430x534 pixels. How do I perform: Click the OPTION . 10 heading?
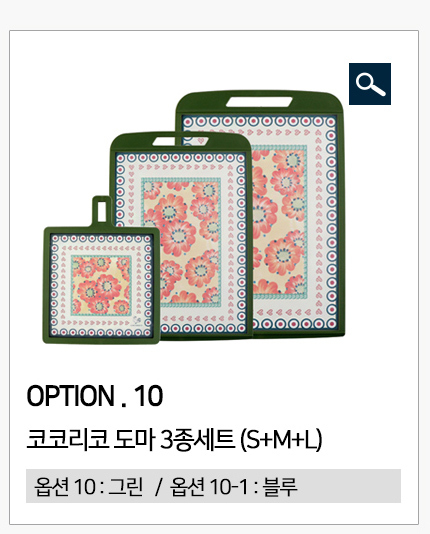pyautogui.click(x=95, y=396)
